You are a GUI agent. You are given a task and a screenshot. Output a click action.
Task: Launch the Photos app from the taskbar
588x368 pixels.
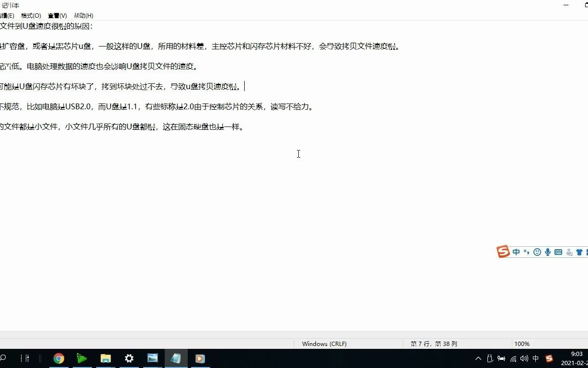click(152, 358)
